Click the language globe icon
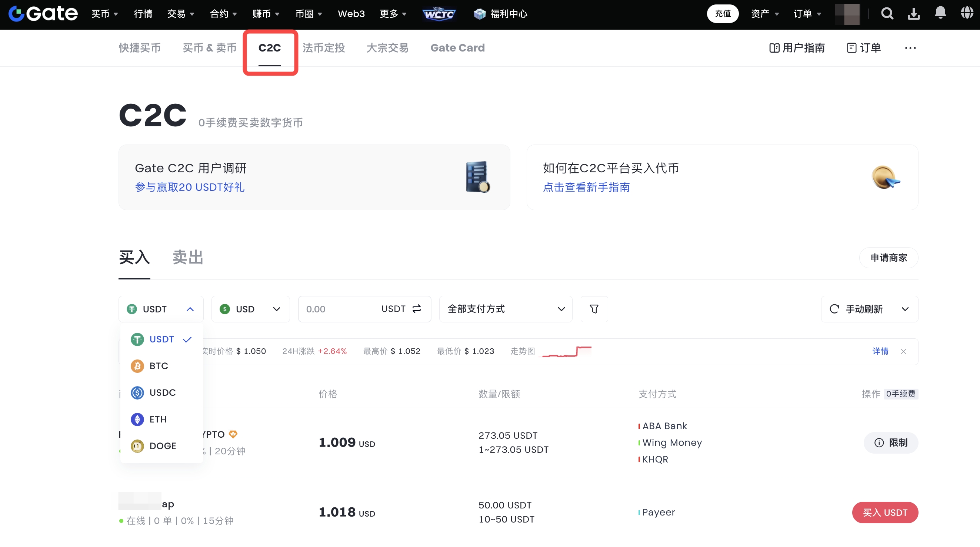This screenshot has height=547, width=980. point(967,13)
